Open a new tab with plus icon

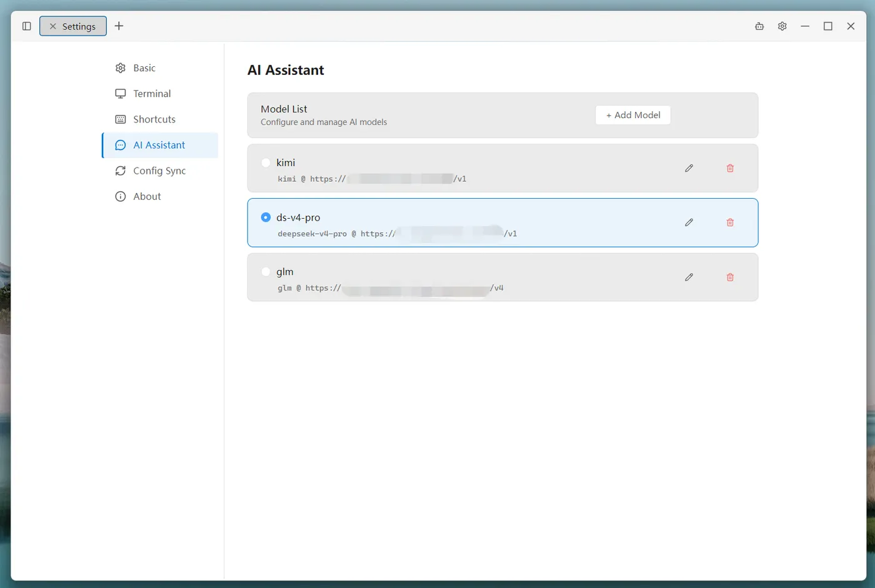119,26
